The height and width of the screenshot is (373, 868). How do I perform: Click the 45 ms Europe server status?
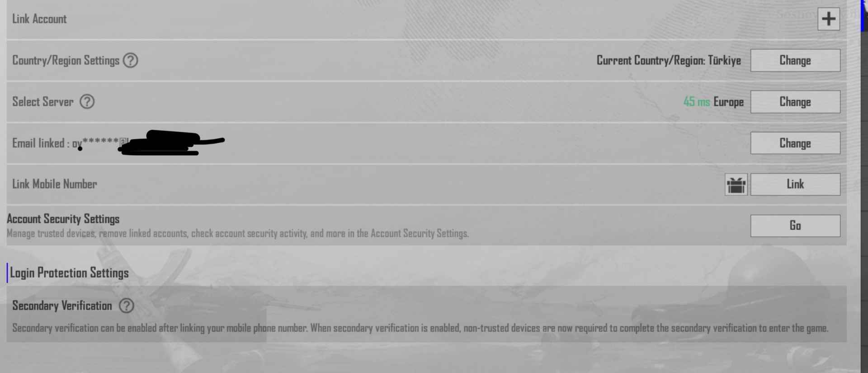(713, 102)
